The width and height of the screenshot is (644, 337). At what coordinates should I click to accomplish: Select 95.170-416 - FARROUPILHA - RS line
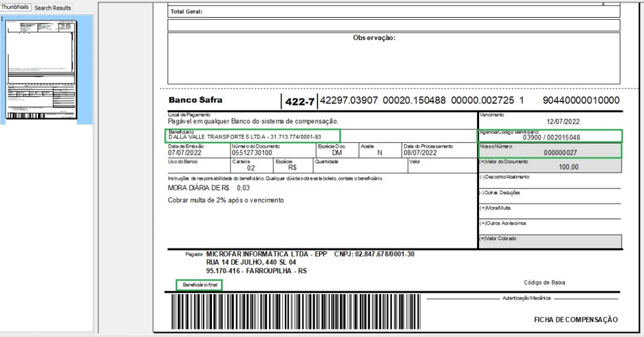pyautogui.click(x=256, y=271)
